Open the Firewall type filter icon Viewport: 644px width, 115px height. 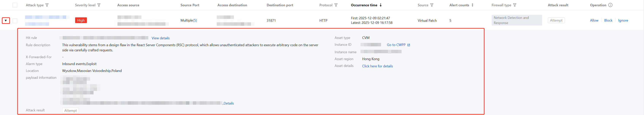click(x=515, y=5)
